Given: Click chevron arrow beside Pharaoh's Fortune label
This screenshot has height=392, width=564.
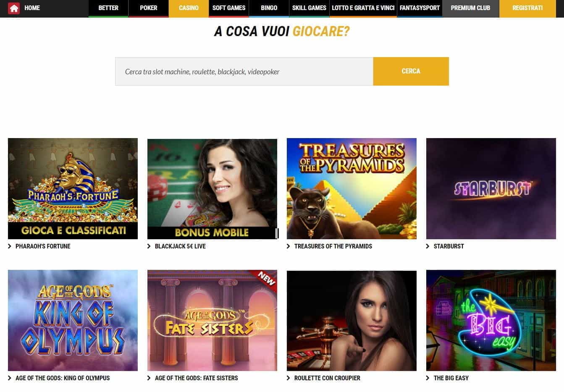Looking at the screenshot, I should (10, 246).
